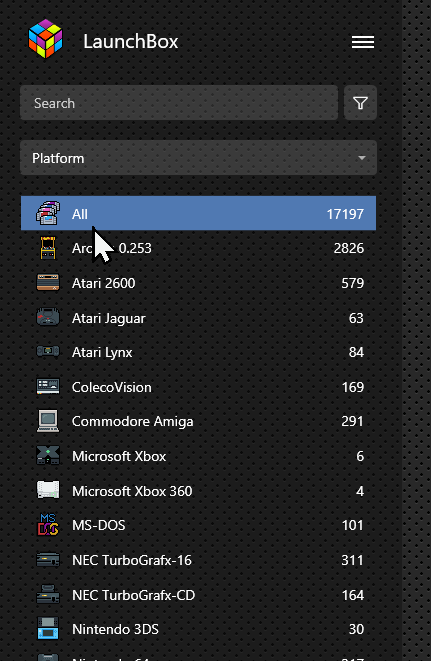
Task: Click the Nintendo 3DS handheld icon
Action: point(48,629)
